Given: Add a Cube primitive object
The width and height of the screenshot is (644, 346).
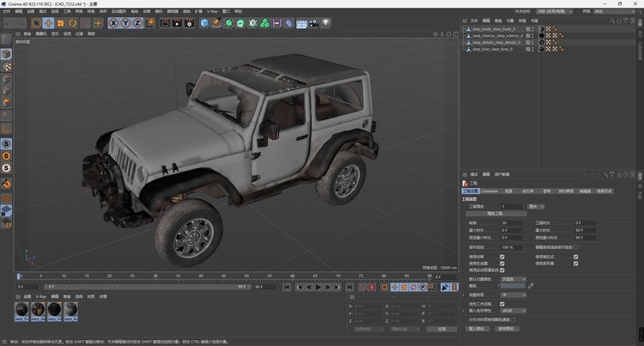Looking at the screenshot, I should pos(204,23).
